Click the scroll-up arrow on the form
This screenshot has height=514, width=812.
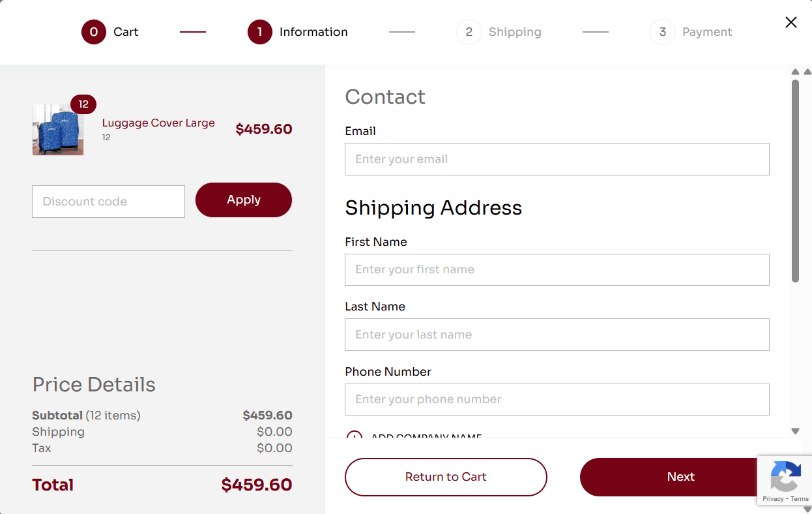click(795, 72)
